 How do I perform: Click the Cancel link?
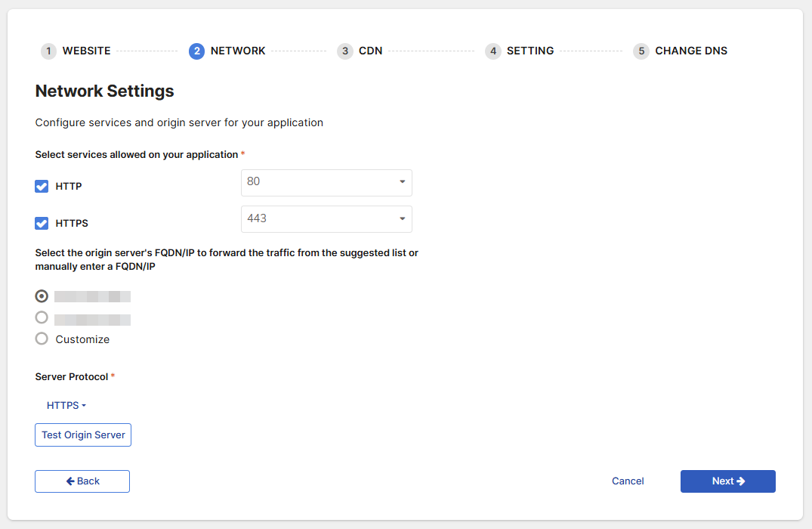(x=628, y=481)
